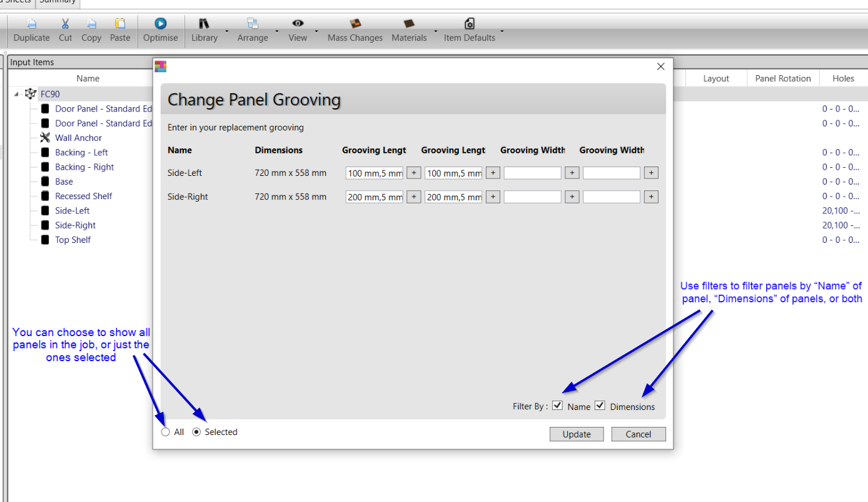Screen dimensions: 868x502
Task: Click the Name column header in Input Items
Action: click(88, 78)
